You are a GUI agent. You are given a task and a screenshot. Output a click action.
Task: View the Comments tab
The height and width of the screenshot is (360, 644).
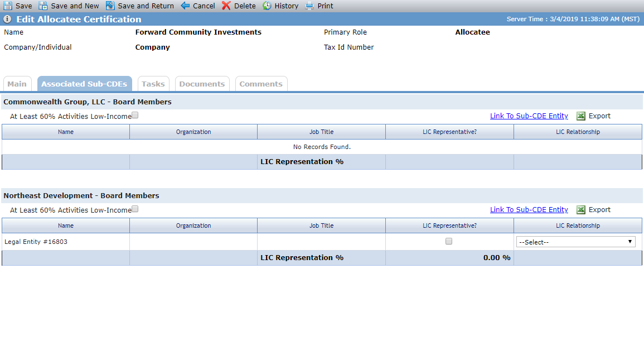[x=261, y=84]
